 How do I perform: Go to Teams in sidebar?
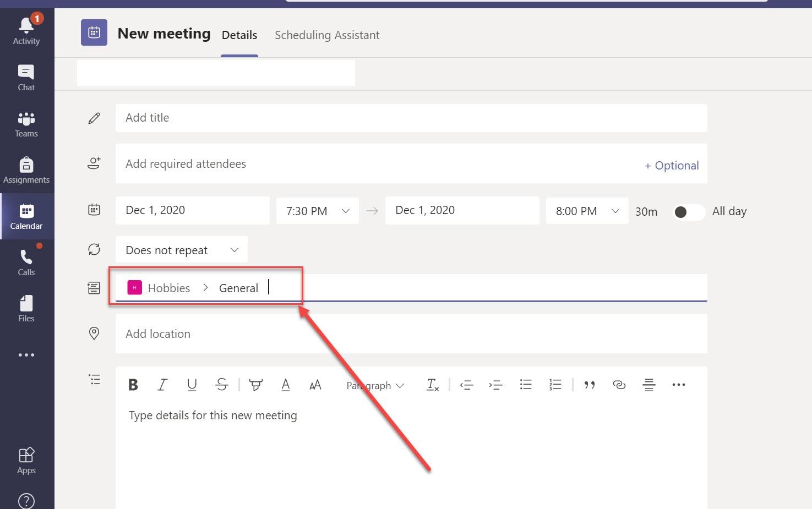26,124
